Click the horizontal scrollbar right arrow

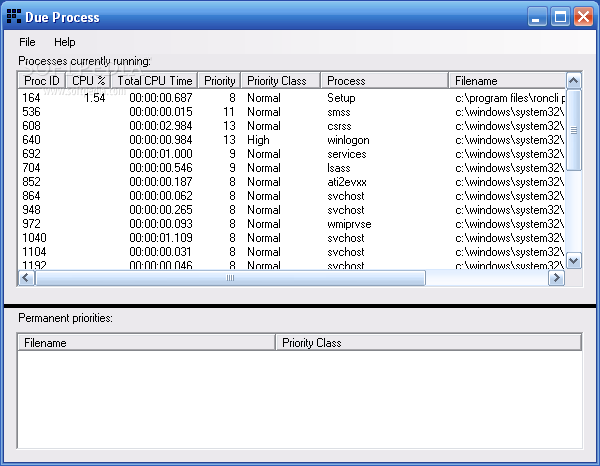(x=557, y=278)
